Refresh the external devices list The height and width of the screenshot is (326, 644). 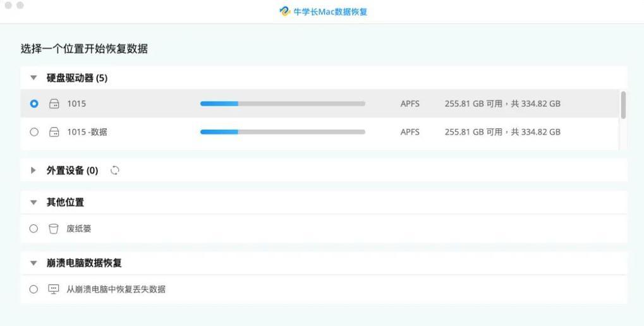pyautogui.click(x=114, y=171)
